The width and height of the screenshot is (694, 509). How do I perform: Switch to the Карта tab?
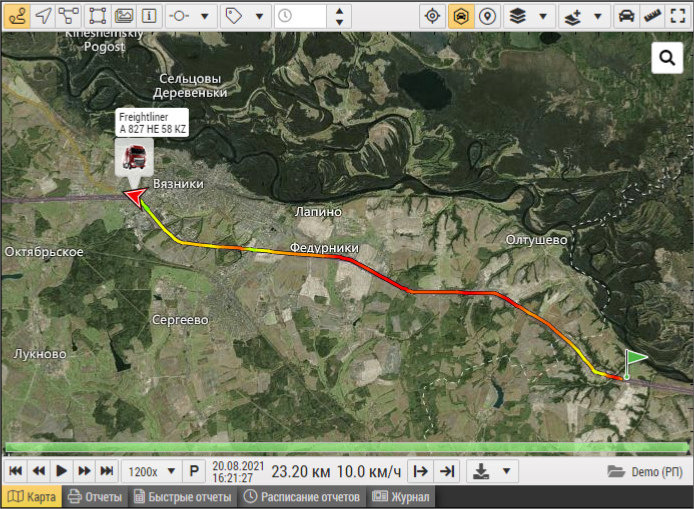[x=31, y=497]
